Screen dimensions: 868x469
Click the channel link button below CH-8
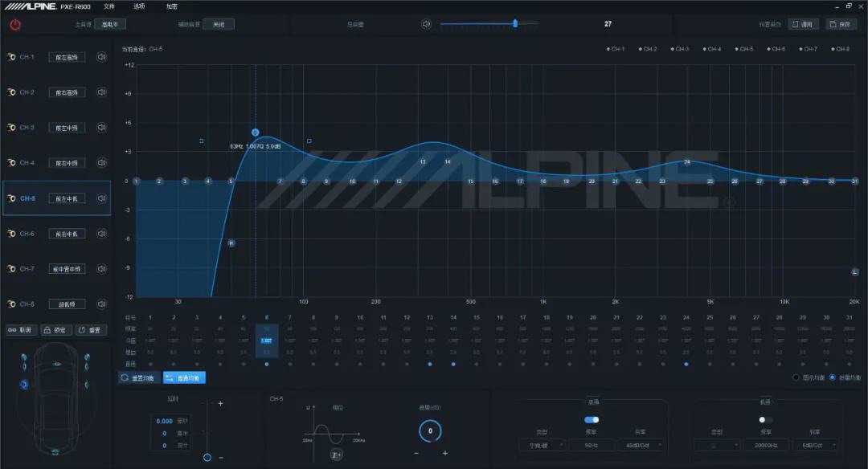pos(21,330)
